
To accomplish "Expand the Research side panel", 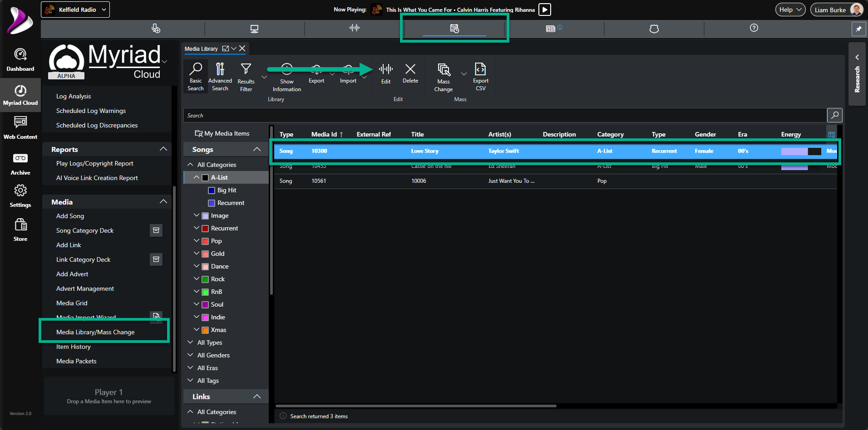I will click(857, 74).
